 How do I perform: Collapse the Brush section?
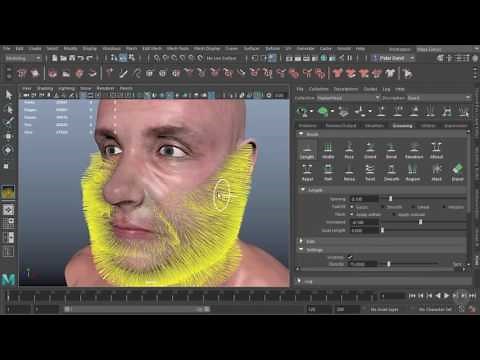click(x=301, y=134)
